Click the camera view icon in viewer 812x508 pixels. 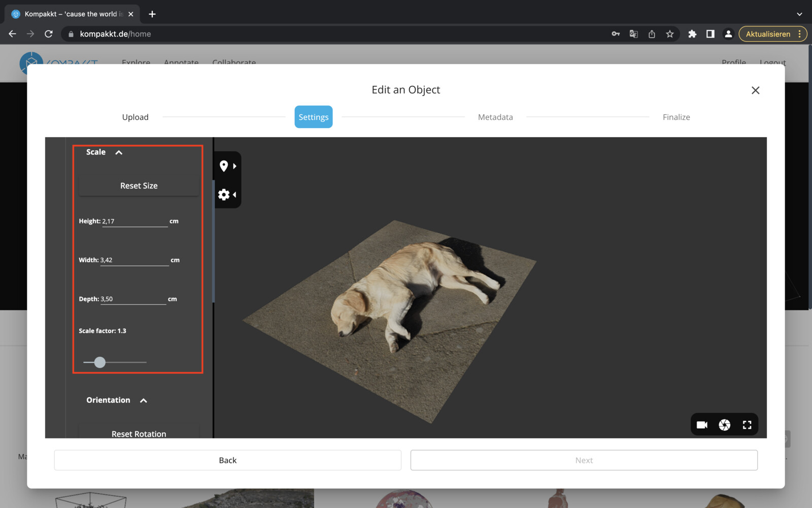(x=702, y=425)
